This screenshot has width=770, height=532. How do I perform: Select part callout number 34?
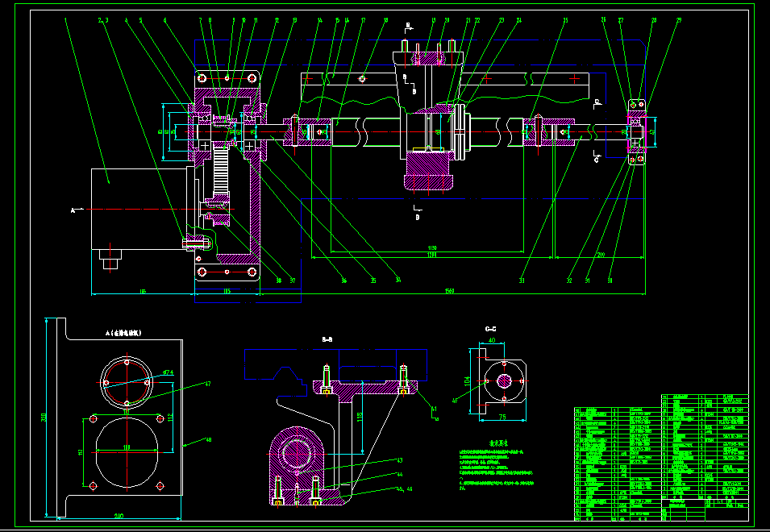coord(398,281)
